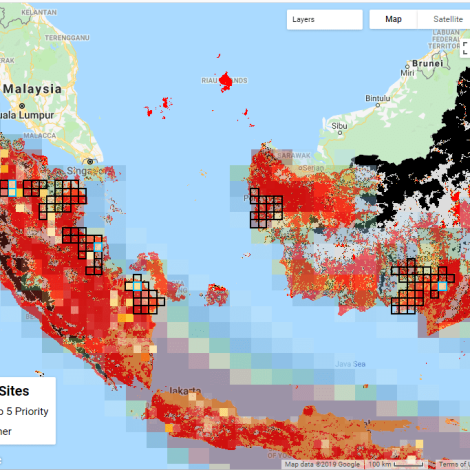Click the Riau Islands red shape
Viewport: 470px width, 470px height.
point(226,81)
